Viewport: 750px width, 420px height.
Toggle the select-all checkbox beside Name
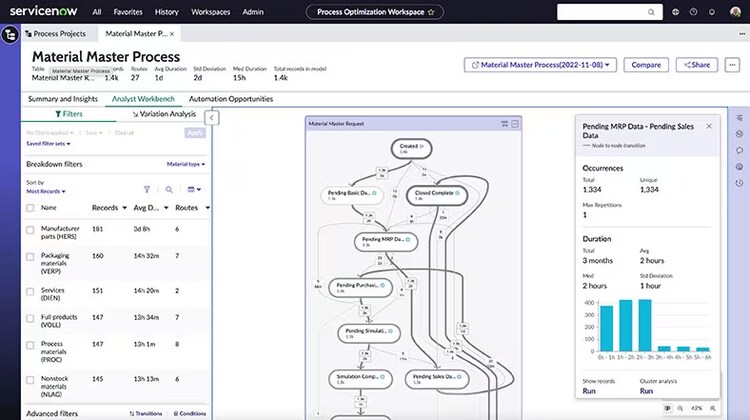[x=30, y=208]
